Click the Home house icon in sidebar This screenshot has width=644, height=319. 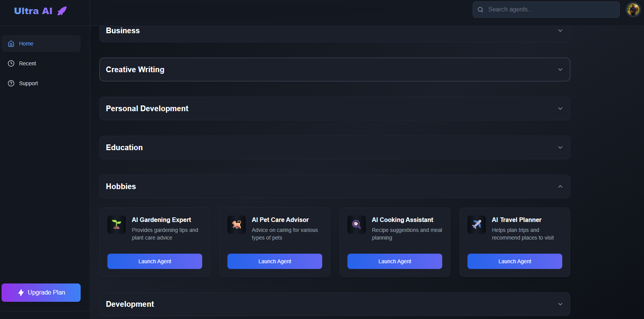click(x=11, y=44)
